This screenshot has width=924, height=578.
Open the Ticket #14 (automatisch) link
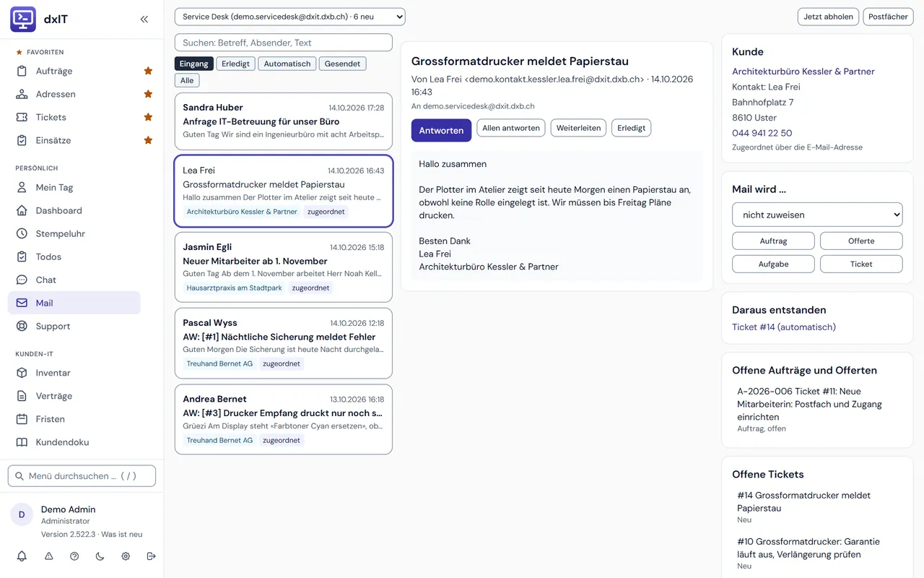[784, 327]
